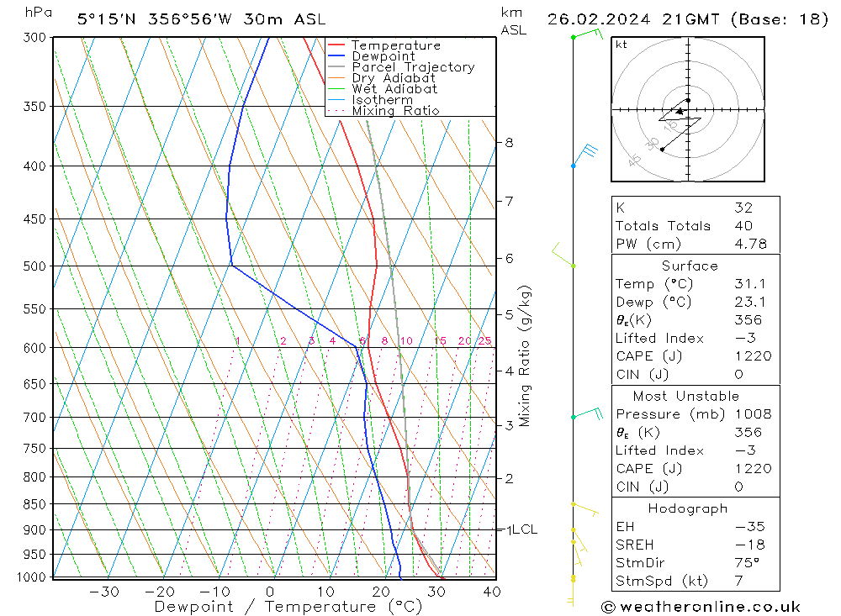Viewport: 841px width, 616px height.
Task: Click the K index value 32
Action: [x=744, y=208]
